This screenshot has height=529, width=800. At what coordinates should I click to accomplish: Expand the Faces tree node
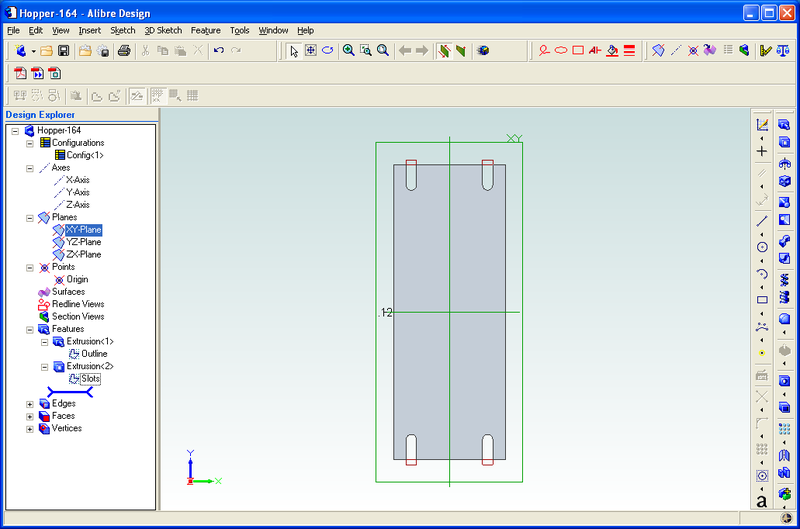(x=30, y=416)
